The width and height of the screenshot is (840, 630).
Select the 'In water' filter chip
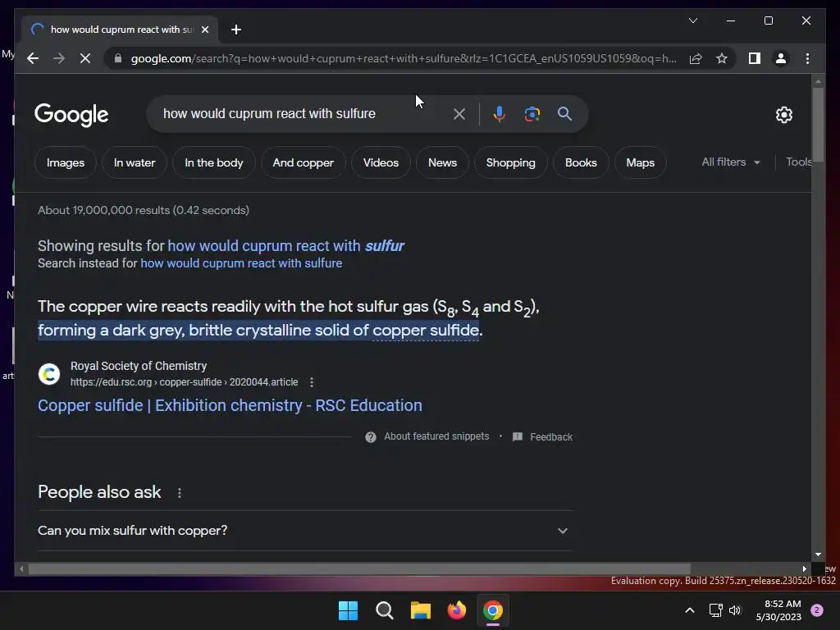pos(135,162)
